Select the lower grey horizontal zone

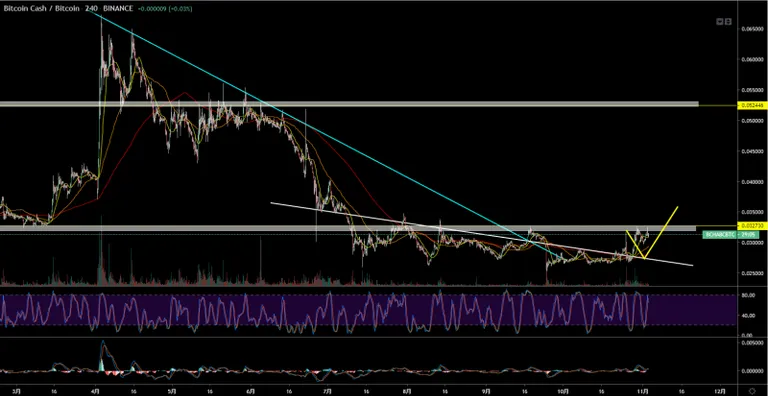pos(349,228)
